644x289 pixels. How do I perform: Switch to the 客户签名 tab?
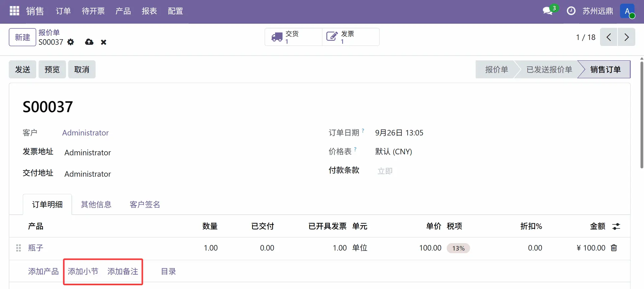click(x=145, y=205)
